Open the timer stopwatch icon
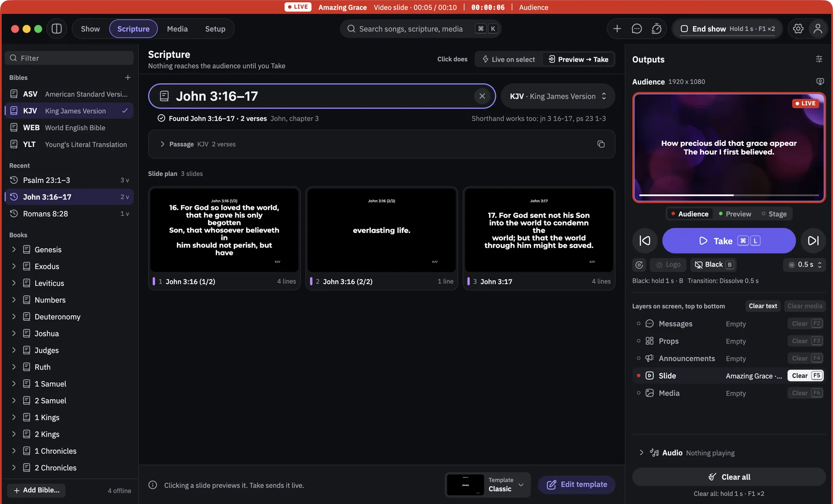This screenshot has height=504, width=833. 656,29
